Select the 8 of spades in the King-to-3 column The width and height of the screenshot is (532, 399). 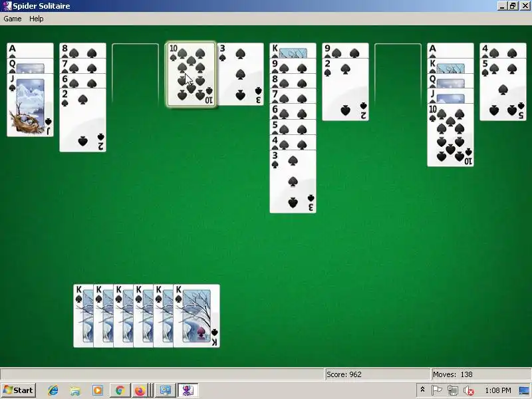[293, 81]
